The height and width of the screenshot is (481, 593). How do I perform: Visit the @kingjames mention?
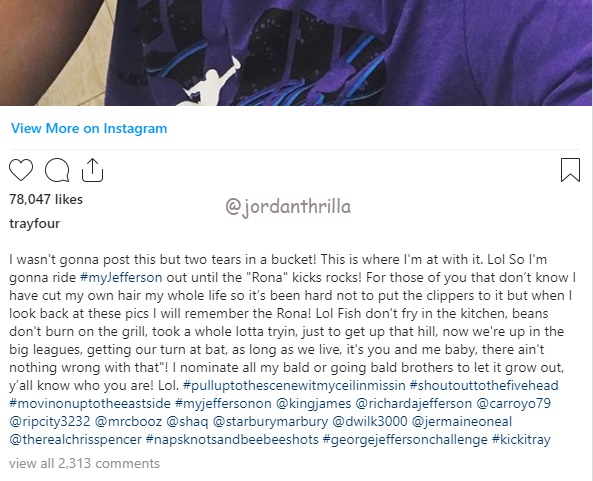[x=314, y=403]
